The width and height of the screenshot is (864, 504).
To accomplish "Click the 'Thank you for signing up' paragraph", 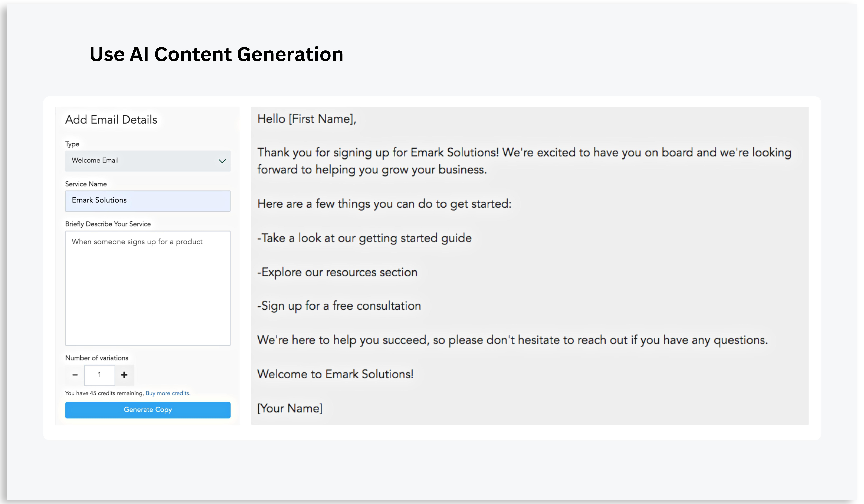I will [525, 161].
